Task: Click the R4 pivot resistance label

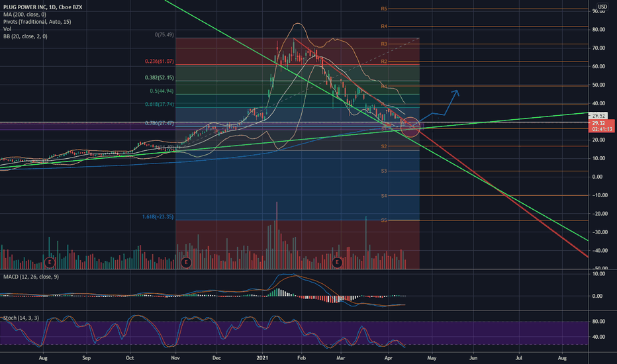Action: click(x=384, y=26)
